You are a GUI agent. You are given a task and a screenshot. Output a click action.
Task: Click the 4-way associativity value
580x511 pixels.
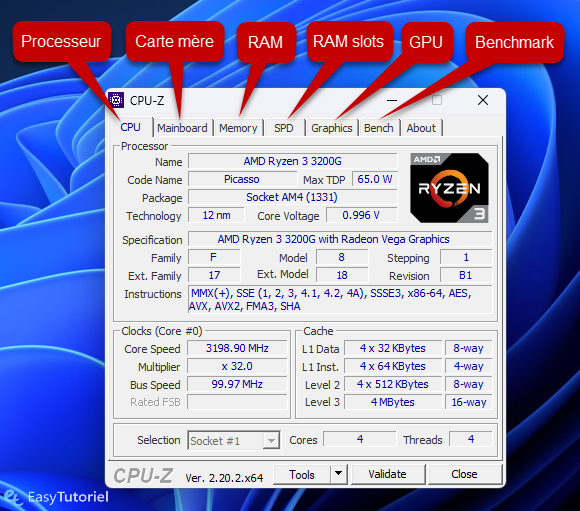click(468, 366)
